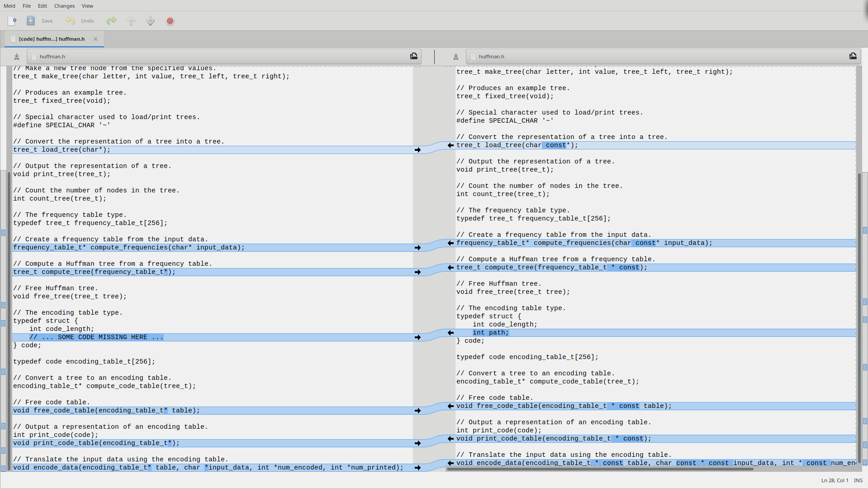
Task: Click the Save toolbar icon
Action: pos(31,21)
